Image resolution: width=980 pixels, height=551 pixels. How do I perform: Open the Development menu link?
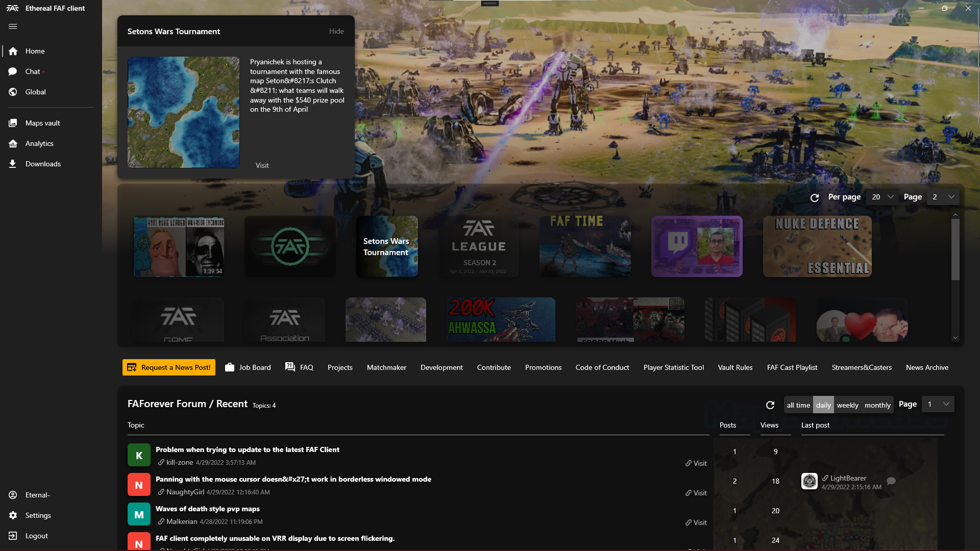pyautogui.click(x=442, y=367)
